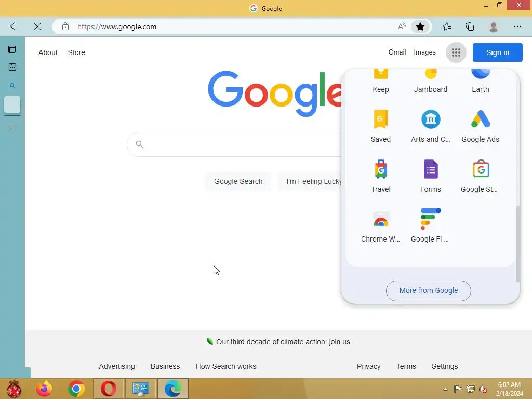Open Arts and Culture app
532x399 pixels.
click(x=431, y=126)
